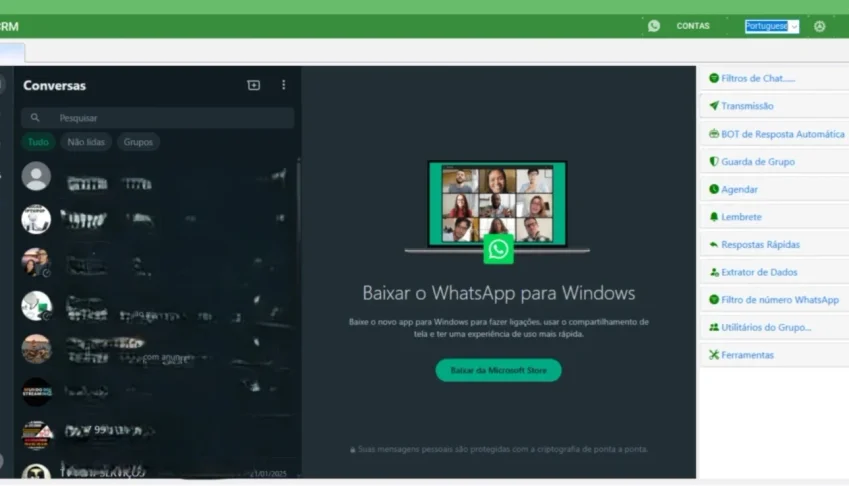This screenshot has width=849, height=486.
Task: Click the Utilitários do Grupo people icon
Action: [714, 327]
